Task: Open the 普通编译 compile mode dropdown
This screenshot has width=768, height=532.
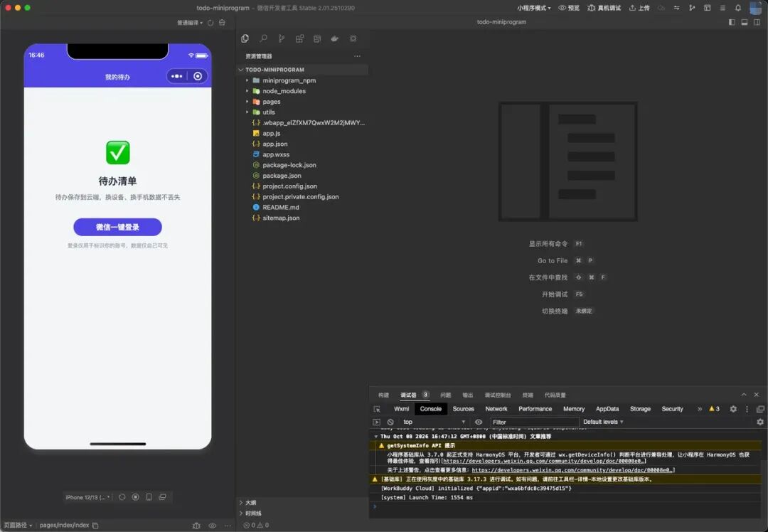Action: 190,23
